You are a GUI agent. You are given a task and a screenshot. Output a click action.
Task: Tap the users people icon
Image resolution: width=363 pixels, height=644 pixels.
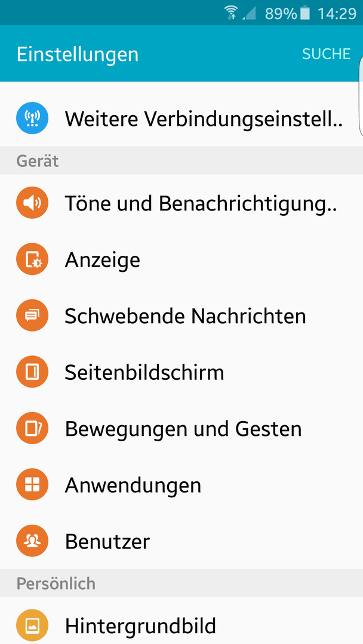(x=32, y=541)
